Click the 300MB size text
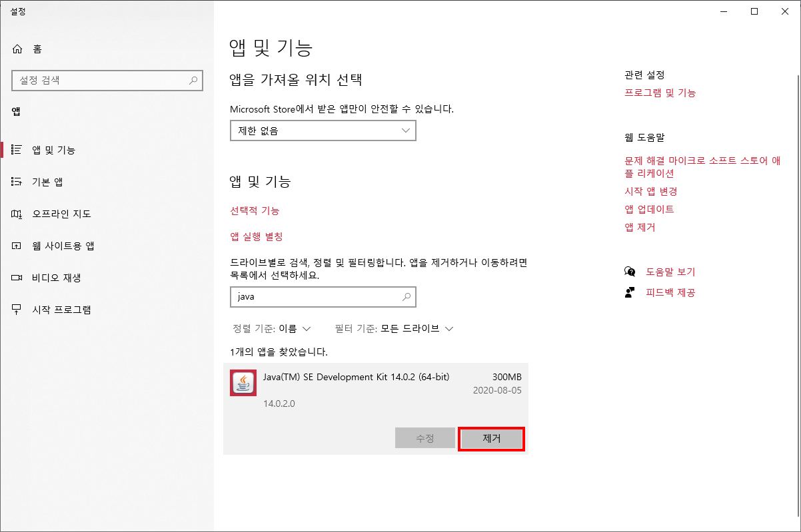Viewport: 801px width, 532px height. (x=506, y=377)
